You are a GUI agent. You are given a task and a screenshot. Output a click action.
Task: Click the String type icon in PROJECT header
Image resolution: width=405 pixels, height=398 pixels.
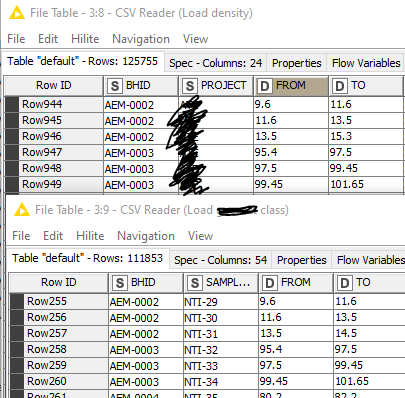pyautogui.click(x=190, y=86)
